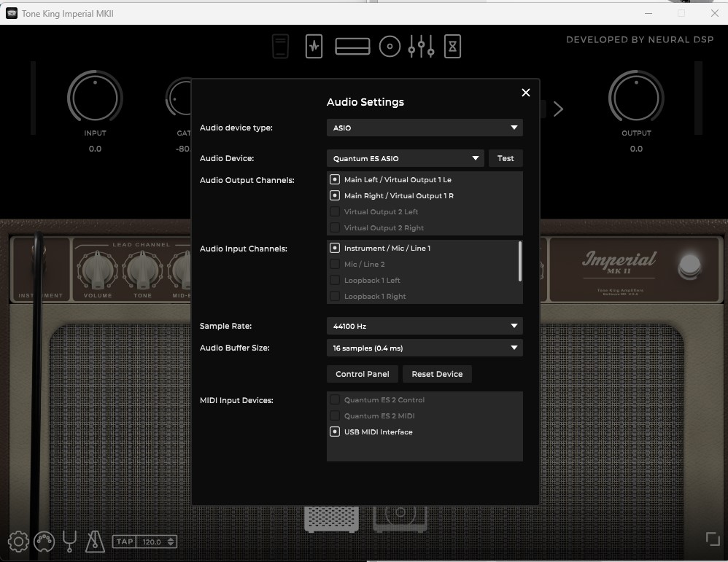Select the amplifier head section icon
This screenshot has width=728, height=562.
pyautogui.click(x=352, y=46)
